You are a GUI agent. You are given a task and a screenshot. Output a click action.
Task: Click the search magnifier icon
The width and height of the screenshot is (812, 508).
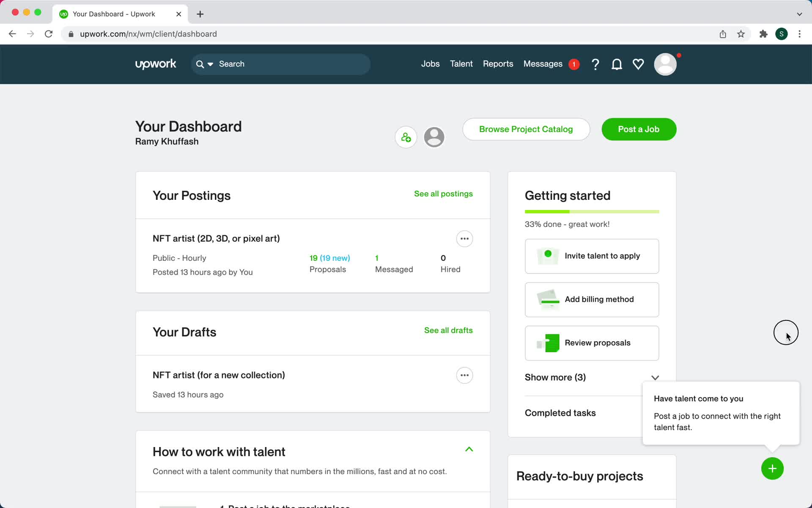(200, 64)
